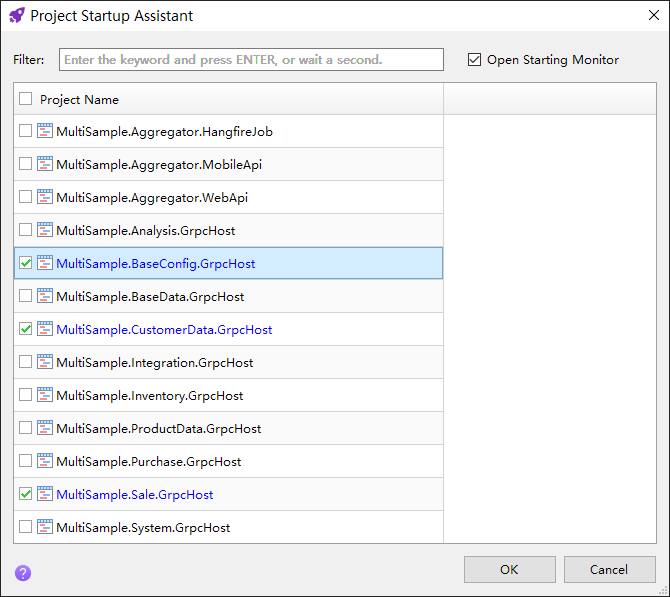This screenshot has width=670, height=597.
Task: Click the rocket icon in the title bar
Action: point(16,16)
